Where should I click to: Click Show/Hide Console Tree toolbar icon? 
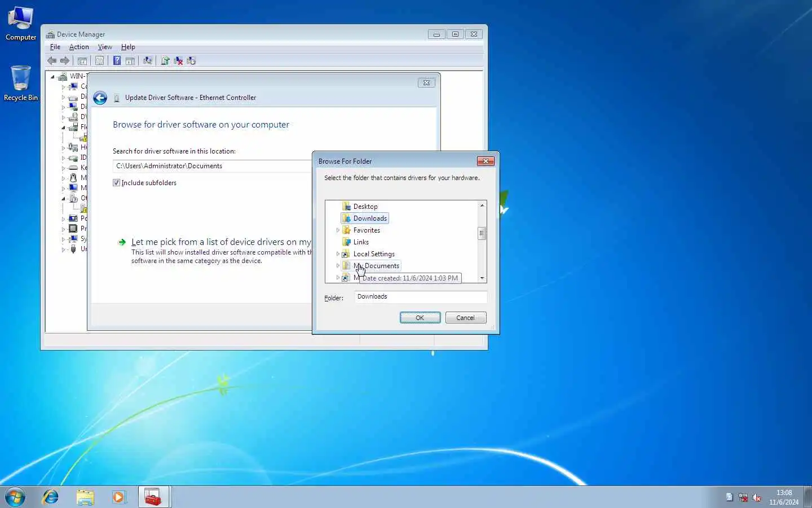point(82,61)
